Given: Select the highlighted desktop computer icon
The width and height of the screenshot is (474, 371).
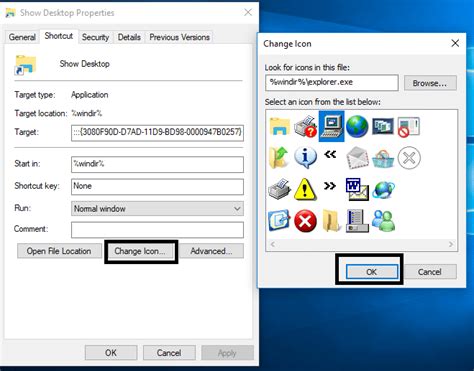Looking at the screenshot, I should [x=331, y=126].
